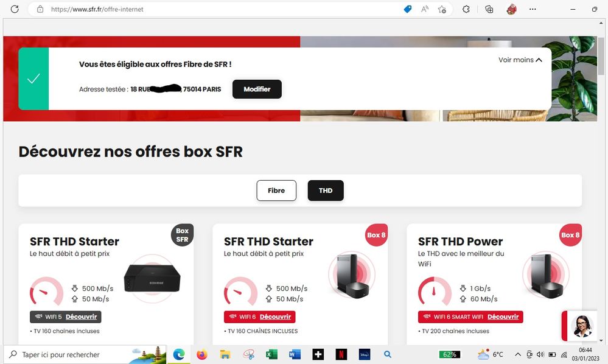Click the Windows taskbar search field
This screenshot has height=364, width=608.
[x=85, y=354]
